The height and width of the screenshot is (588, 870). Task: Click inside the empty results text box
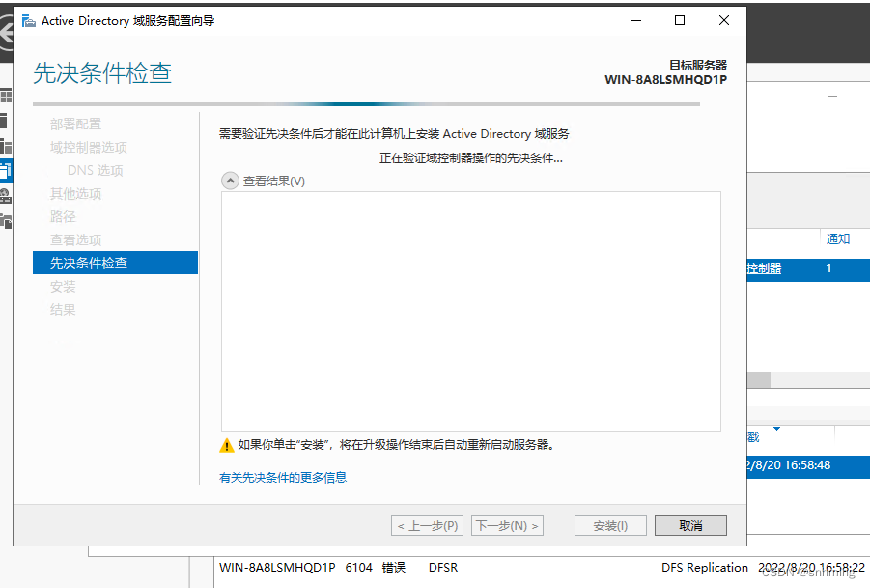point(471,311)
